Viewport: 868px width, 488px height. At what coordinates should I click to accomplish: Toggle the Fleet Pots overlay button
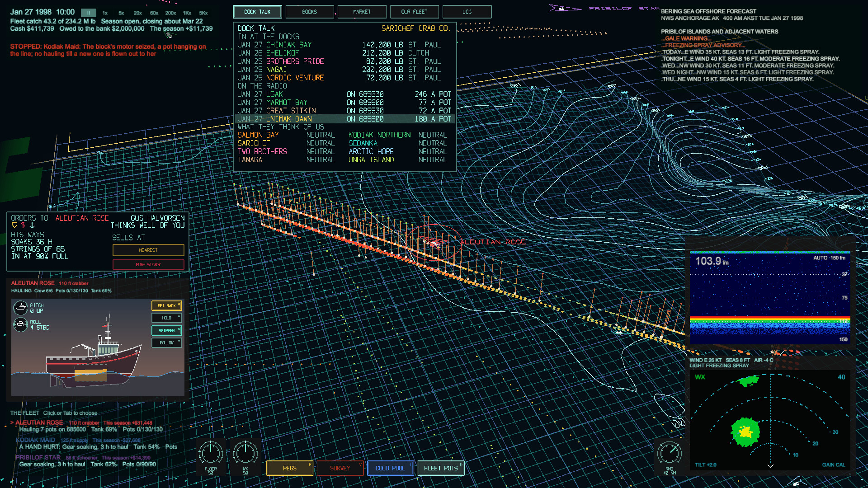click(x=441, y=468)
